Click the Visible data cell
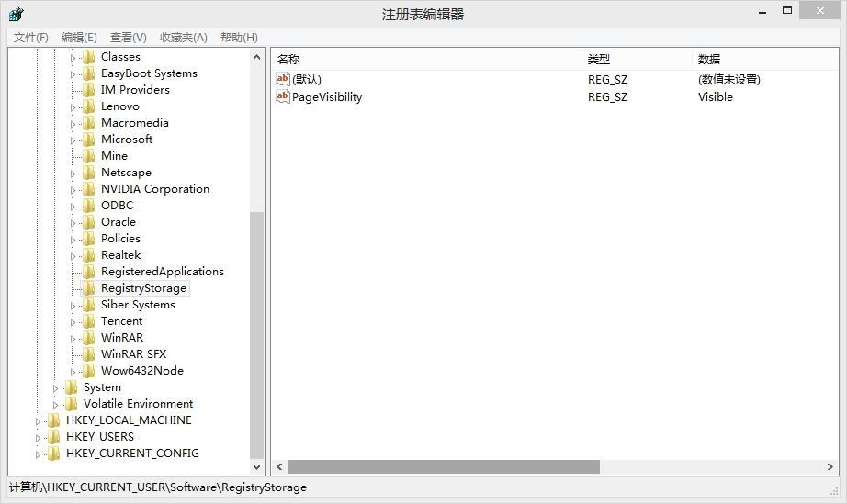The height and width of the screenshot is (504, 847). (x=716, y=97)
